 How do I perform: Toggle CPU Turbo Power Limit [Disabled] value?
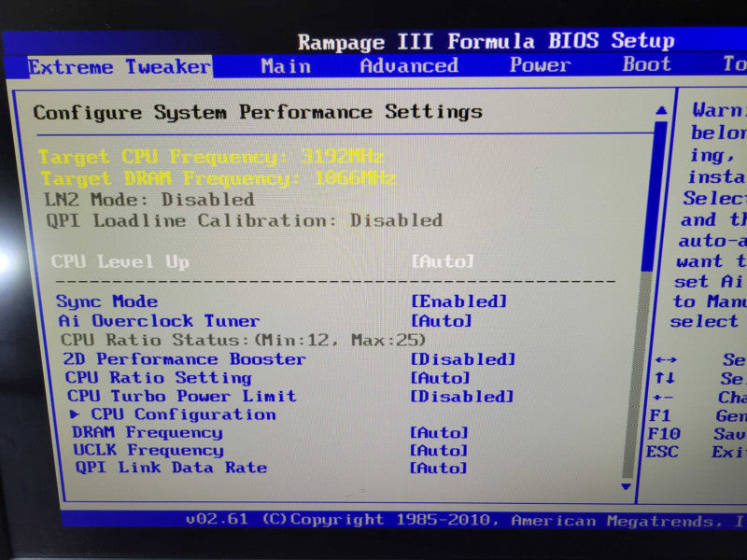[x=462, y=396]
